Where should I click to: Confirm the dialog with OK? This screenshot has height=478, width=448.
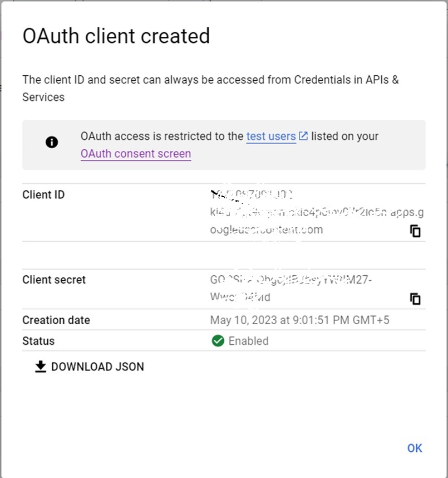(x=415, y=448)
